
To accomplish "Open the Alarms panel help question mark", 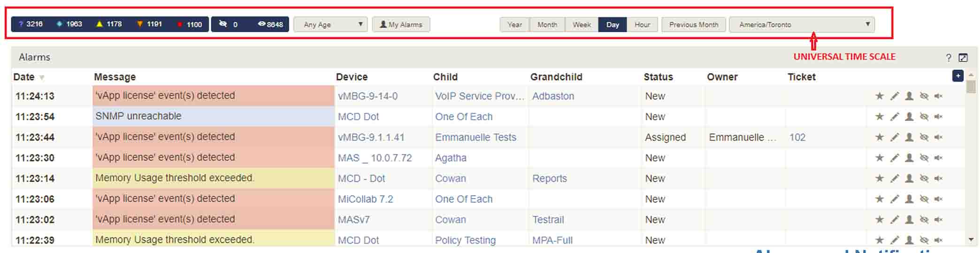I will click(949, 58).
